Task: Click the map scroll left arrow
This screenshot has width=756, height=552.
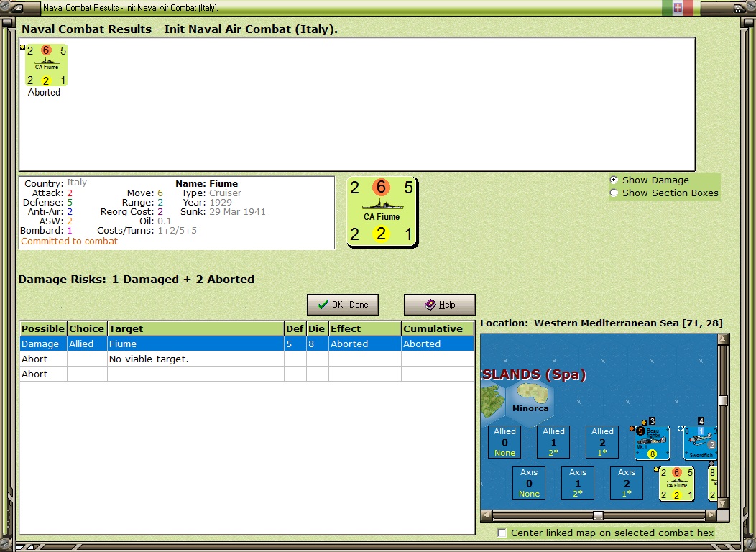Action: point(486,515)
